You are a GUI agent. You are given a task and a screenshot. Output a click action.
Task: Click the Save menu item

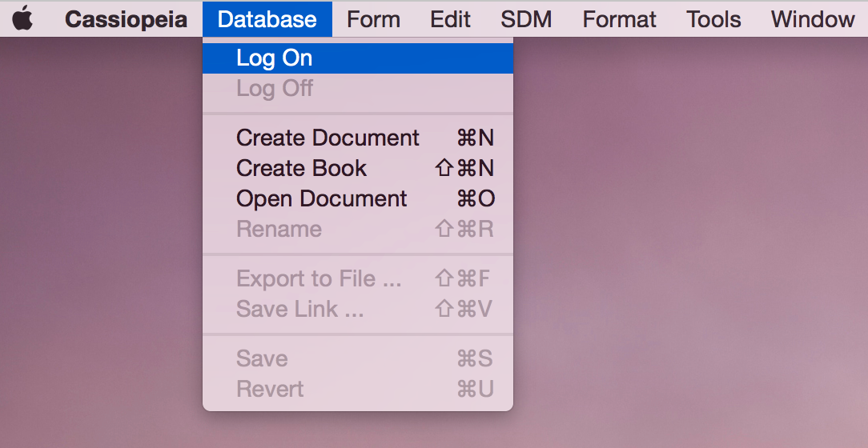(358, 359)
